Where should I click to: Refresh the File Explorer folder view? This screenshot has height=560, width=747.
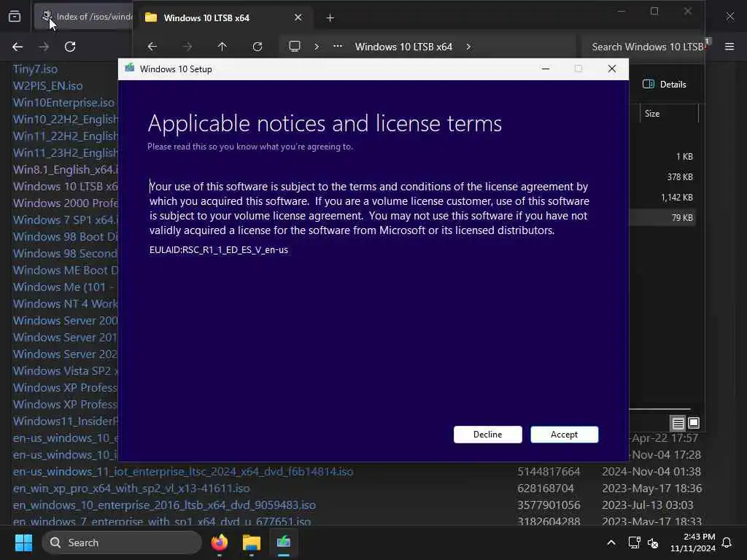tap(258, 47)
